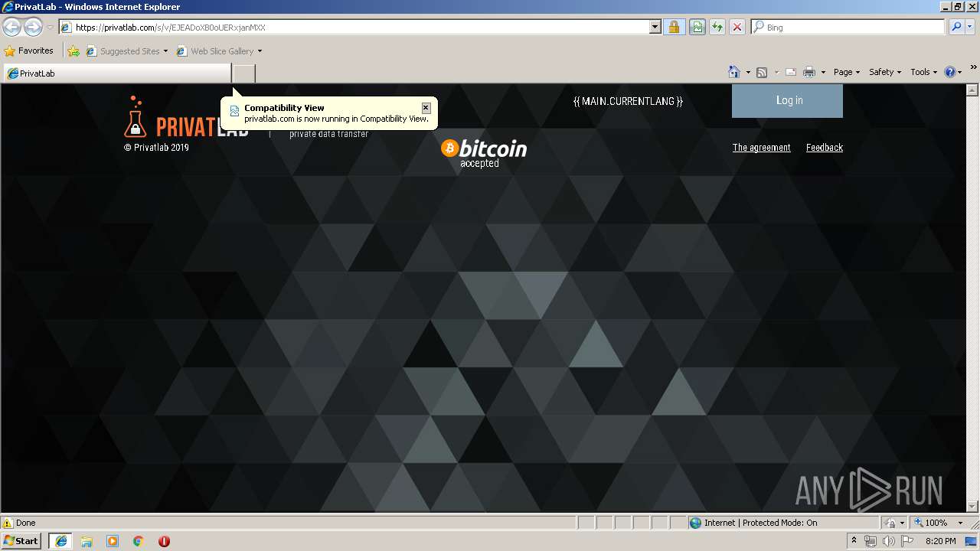This screenshot has width=980, height=551.
Task: Open the Windows Start menu
Action: (x=21, y=540)
